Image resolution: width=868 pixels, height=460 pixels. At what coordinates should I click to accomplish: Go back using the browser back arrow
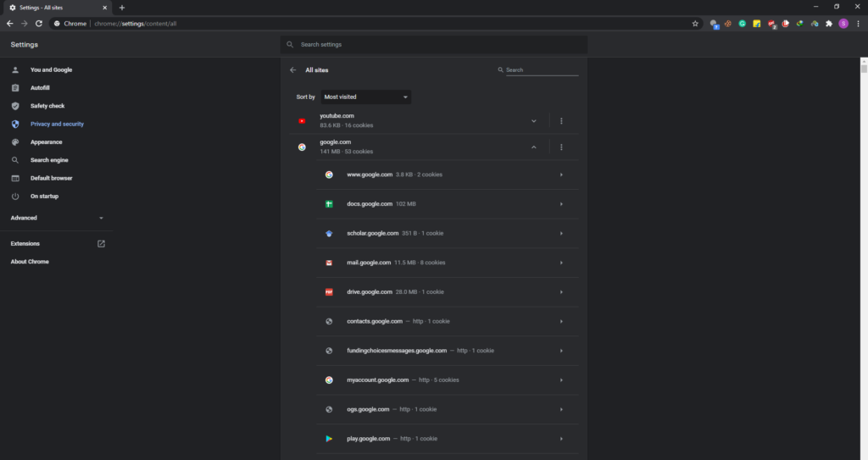(9, 24)
